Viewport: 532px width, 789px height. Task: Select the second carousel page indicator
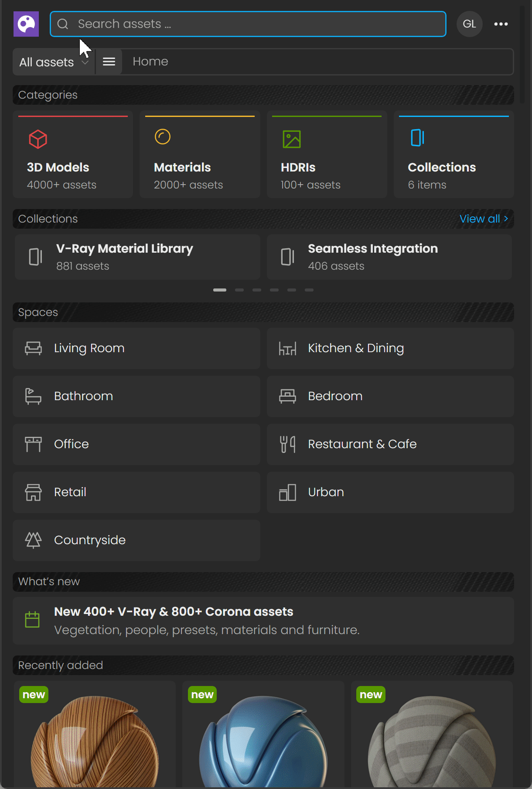click(x=239, y=290)
